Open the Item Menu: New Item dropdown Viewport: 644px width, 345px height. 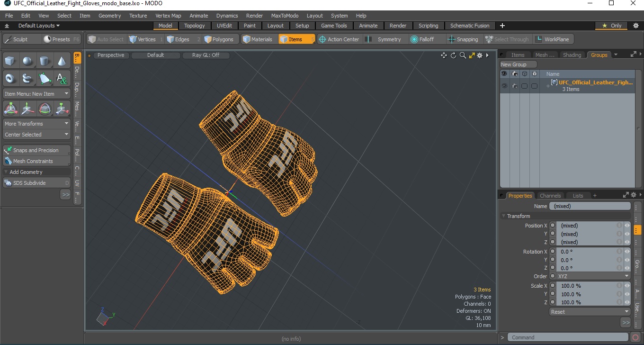click(37, 94)
